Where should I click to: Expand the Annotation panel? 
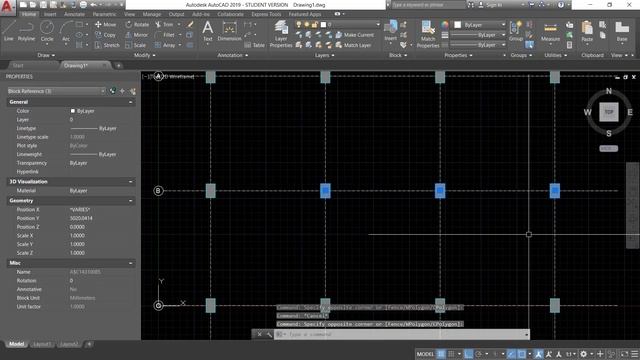click(x=233, y=55)
